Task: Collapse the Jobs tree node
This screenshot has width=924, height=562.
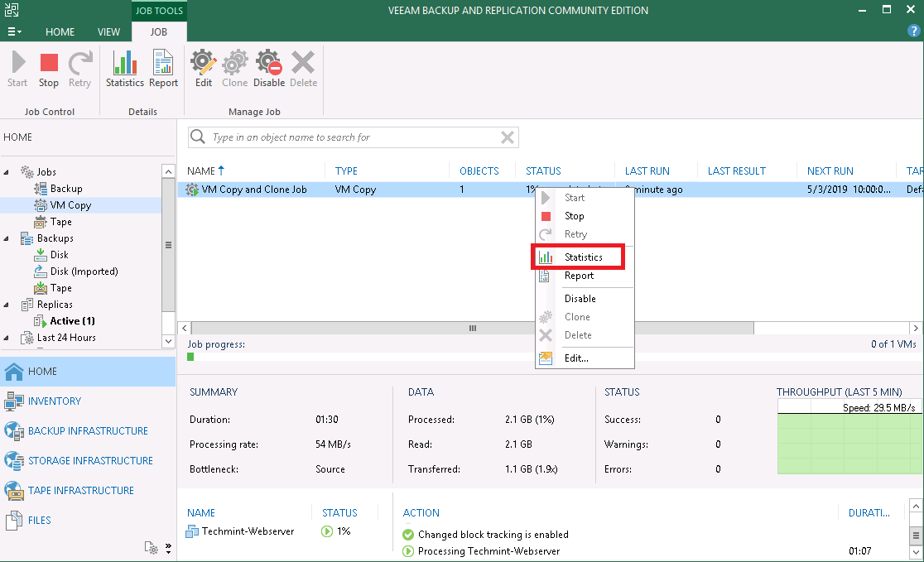Action: coord(7,171)
